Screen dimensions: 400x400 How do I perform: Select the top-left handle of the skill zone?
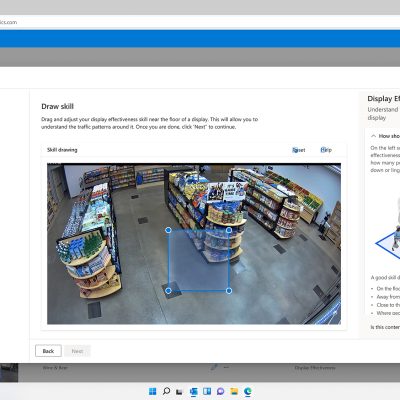[x=168, y=230]
